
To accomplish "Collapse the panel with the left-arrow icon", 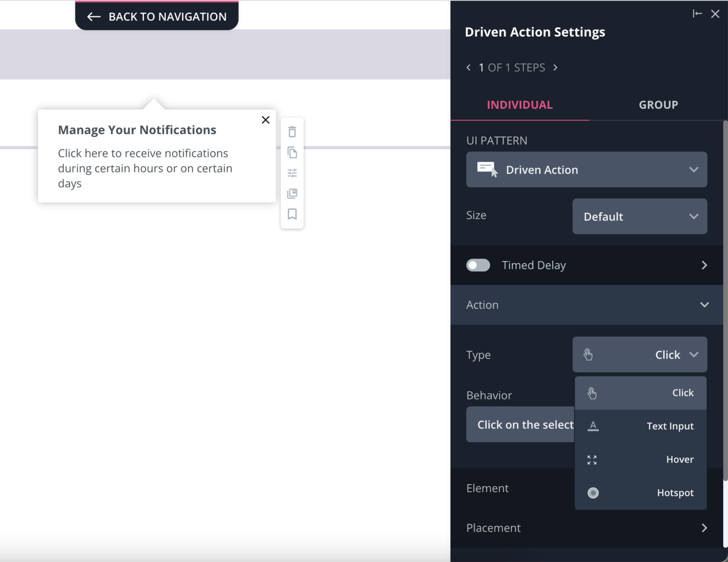I will pos(697,14).
